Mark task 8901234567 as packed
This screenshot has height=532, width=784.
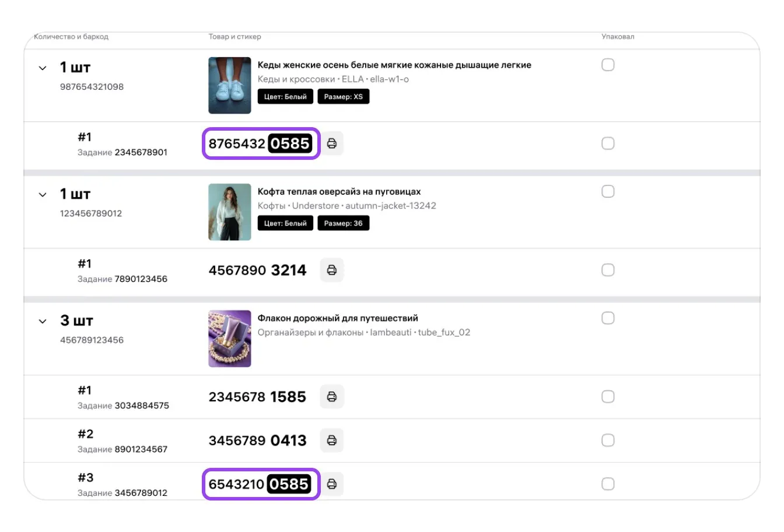(608, 440)
